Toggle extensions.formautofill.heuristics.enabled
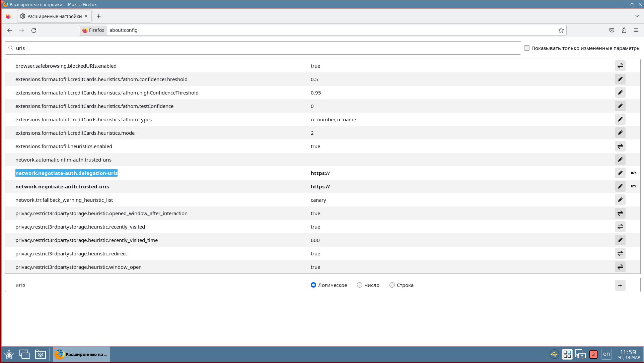The width and height of the screenshot is (644, 363). tap(620, 146)
